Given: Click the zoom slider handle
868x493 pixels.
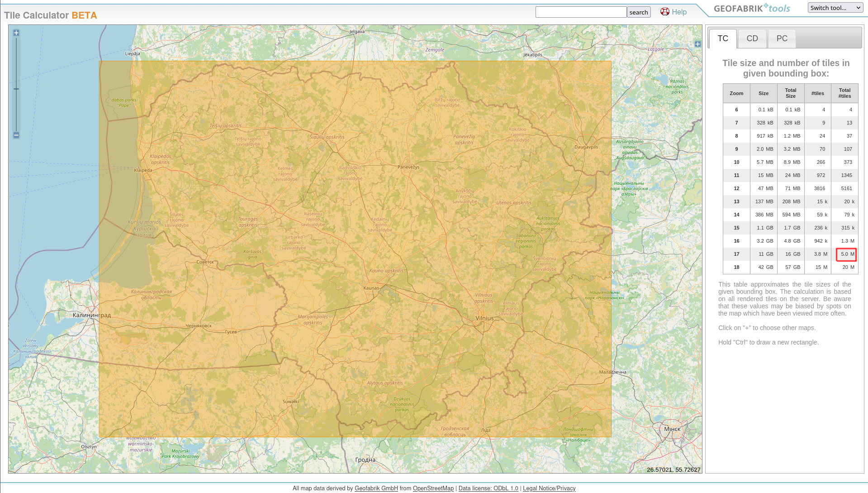Looking at the screenshot, I should [16, 89].
